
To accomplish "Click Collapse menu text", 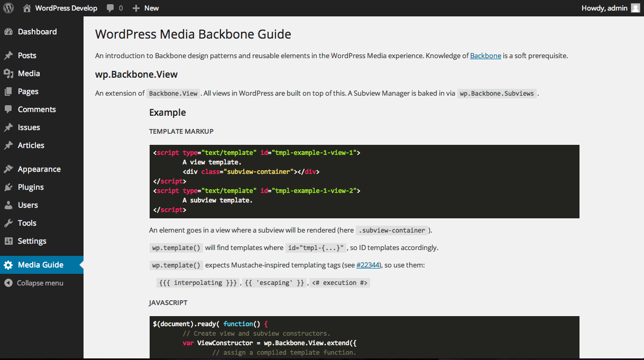I will tap(40, 283).
